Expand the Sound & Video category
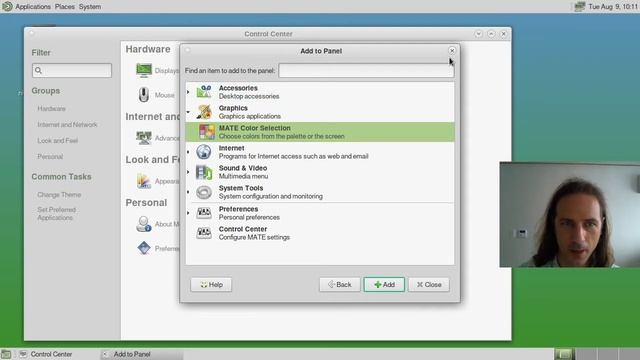The height and width of the screenshot is (360, 640). pos(188,172)
